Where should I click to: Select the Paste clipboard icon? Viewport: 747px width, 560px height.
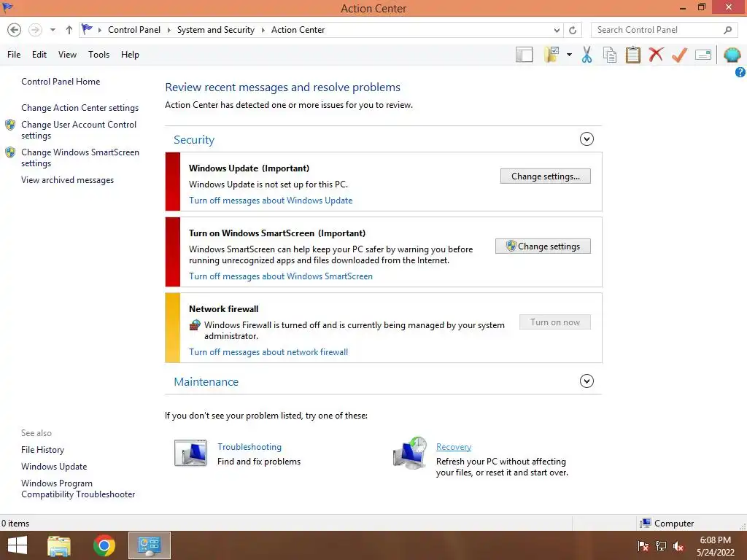[x=632, y=55]
